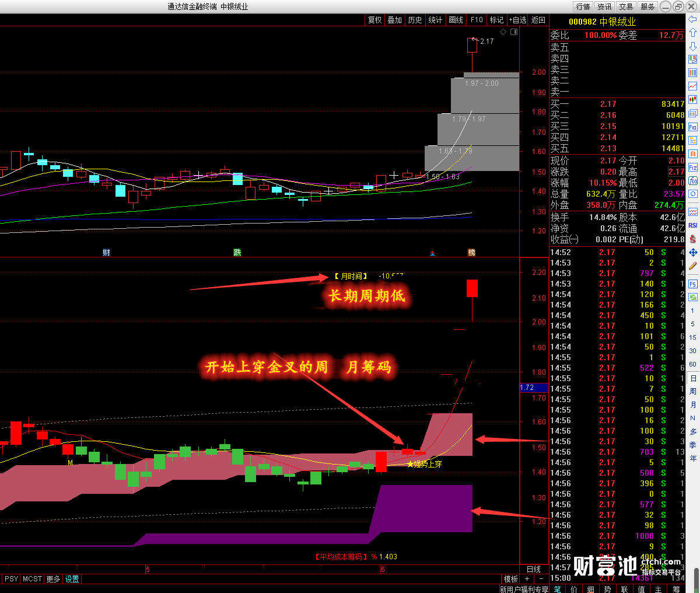Open 设置 indicator settings

tap(72, 579)
